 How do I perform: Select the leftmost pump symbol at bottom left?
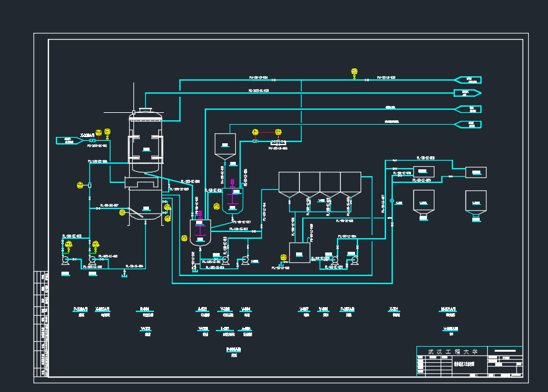(65, 260)
